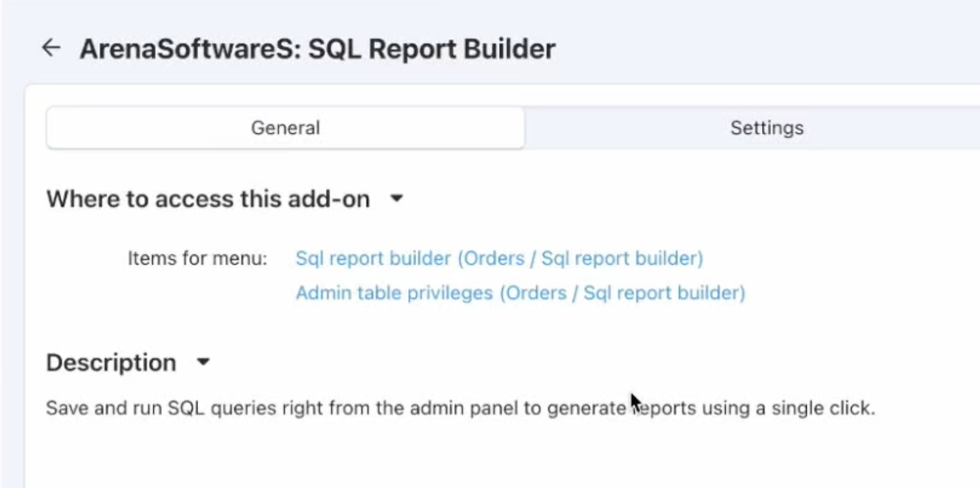Click the parenthesized Orders path in the Admin link
Screen dimensions: 980x488
[x=622, y=293]
